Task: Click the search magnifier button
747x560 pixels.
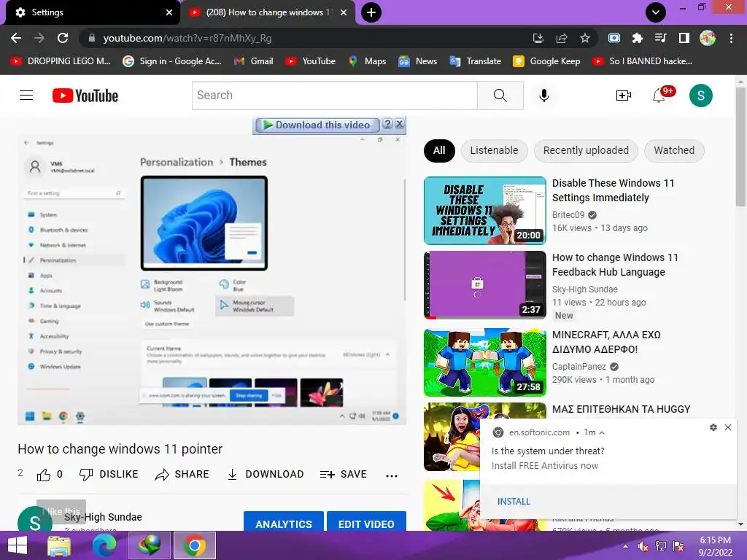Action: coord(500,96)
